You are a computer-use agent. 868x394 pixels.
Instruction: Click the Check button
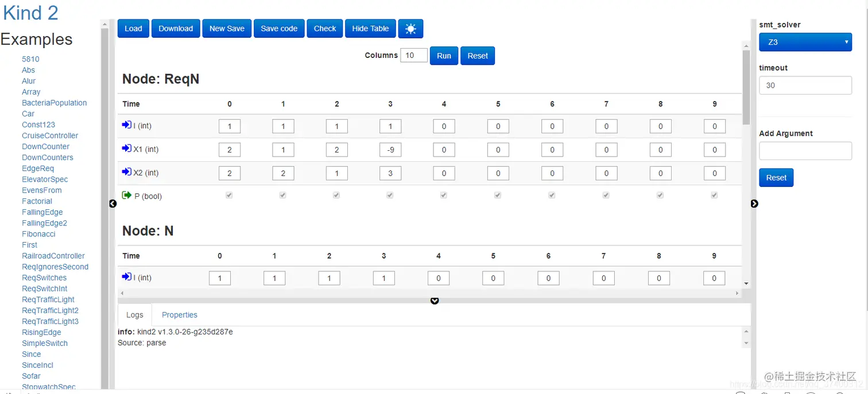click(325, 29)
